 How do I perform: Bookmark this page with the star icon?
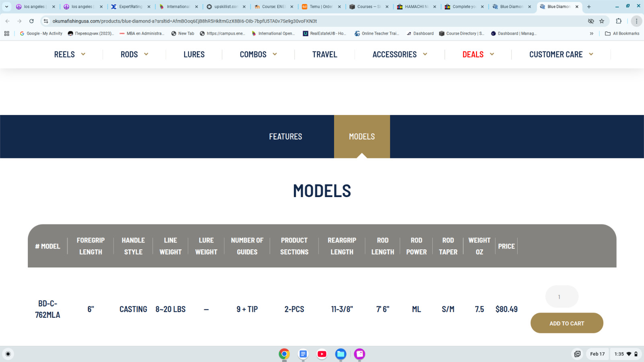pos(602,21)
